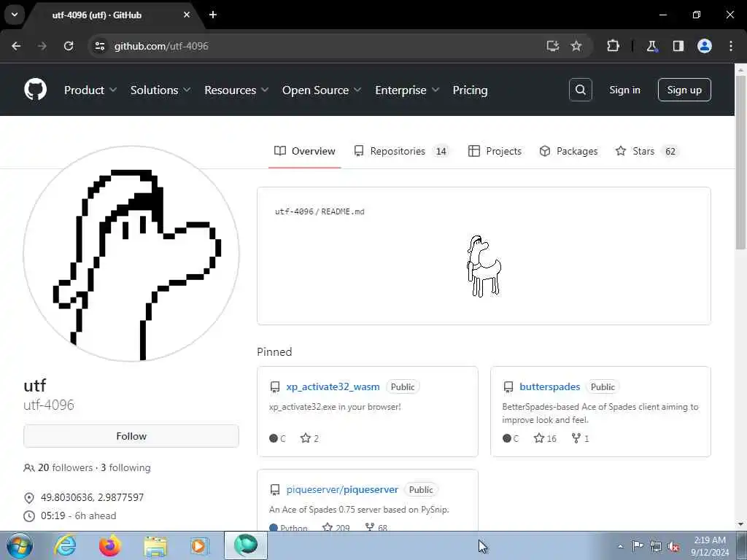
Task: Open butterspades 16 stars count
Action: point(545,438)
